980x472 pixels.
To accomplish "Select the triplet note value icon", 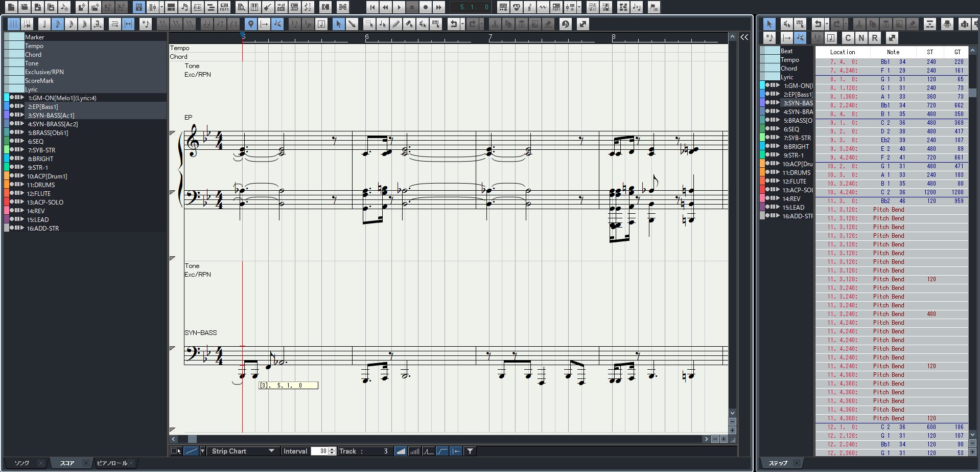I will [x=98, y=24].
